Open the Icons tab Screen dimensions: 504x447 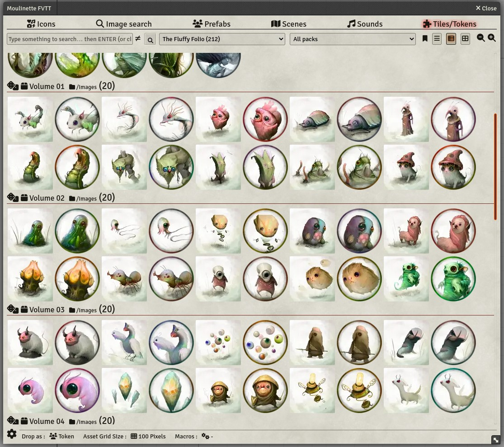[41, 24]
